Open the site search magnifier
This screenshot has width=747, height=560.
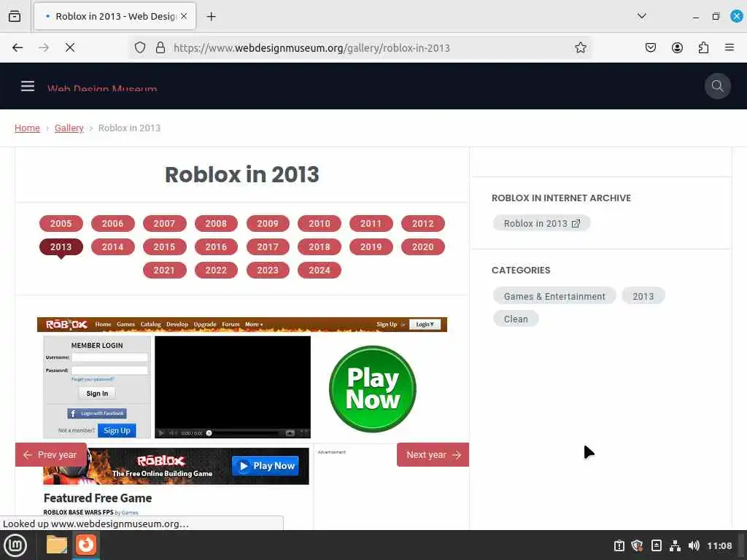[x=718, y=86]
